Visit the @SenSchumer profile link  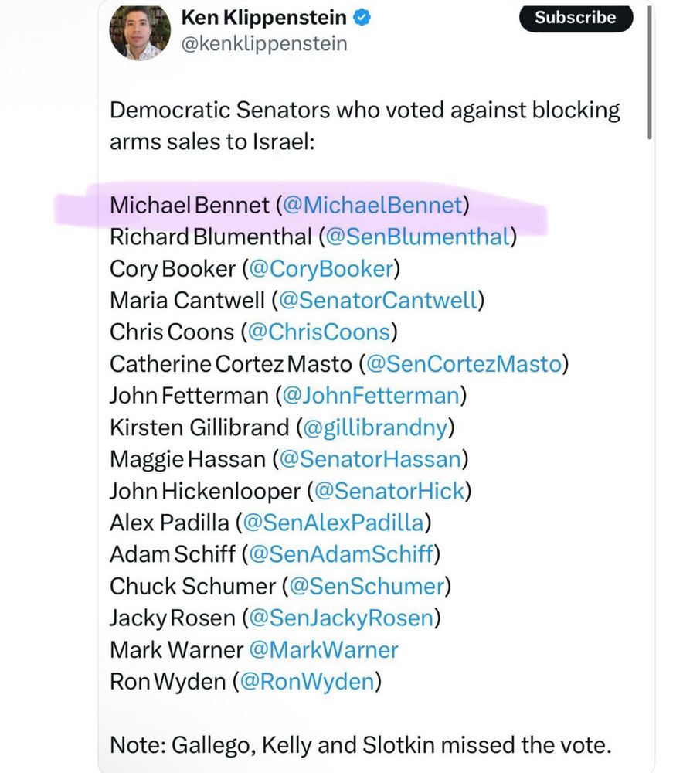pos(366,586)
